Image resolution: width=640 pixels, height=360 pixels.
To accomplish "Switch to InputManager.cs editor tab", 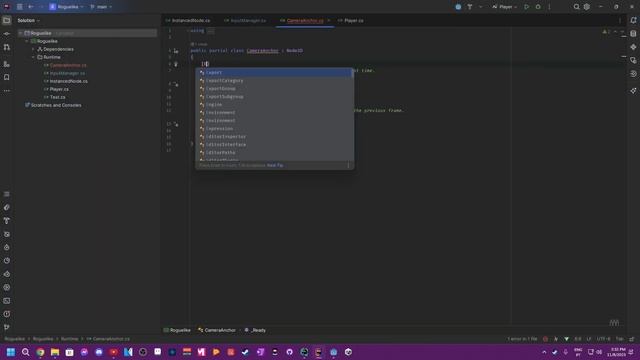I will click(245, 20).
